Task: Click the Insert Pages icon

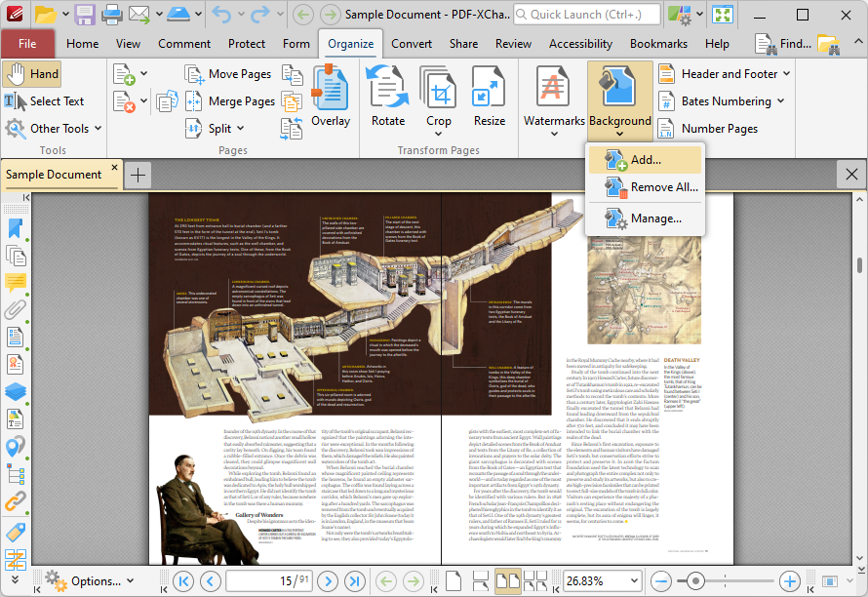Action: coord(124,74)
